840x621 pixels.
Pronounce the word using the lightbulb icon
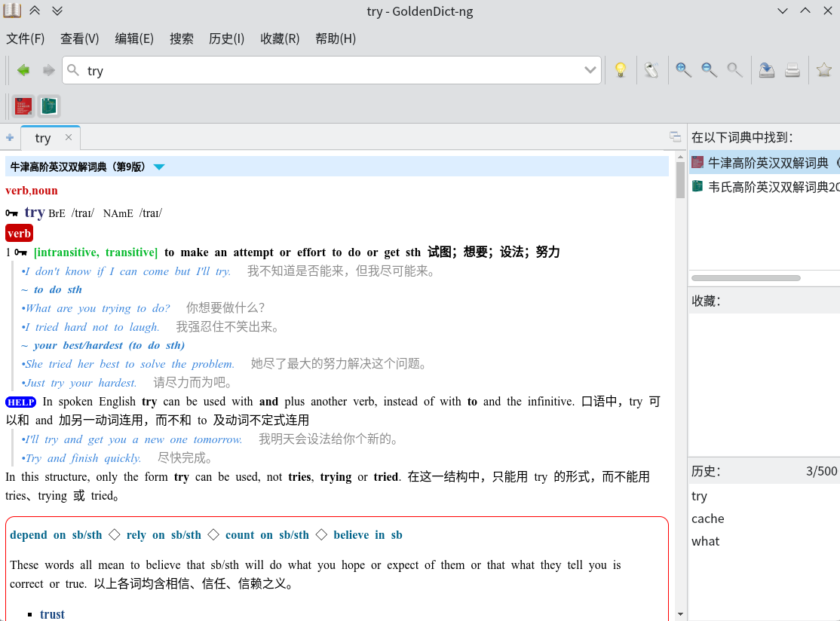tap(621, 69)
